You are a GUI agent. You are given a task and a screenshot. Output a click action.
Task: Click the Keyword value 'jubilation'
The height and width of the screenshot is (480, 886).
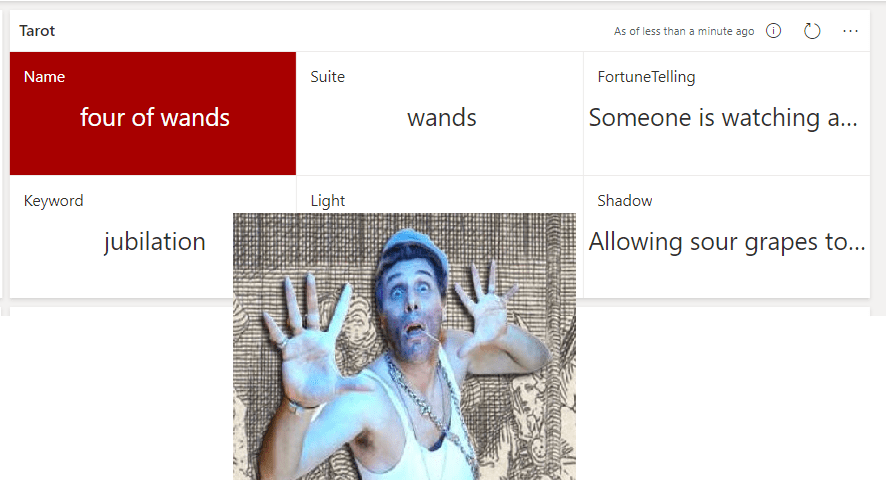(x=154, y=242)
